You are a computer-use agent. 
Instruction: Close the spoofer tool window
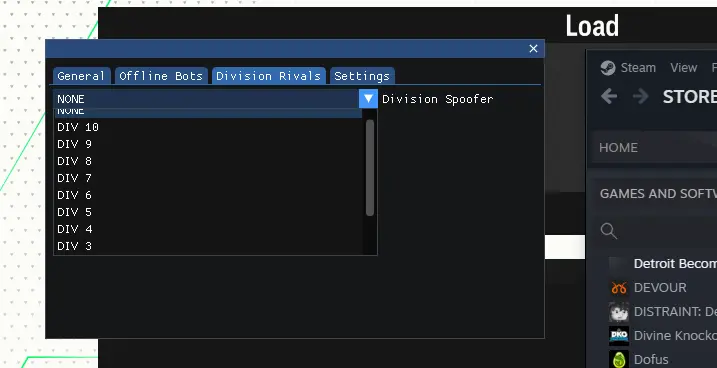pyautogui.click(x=533, y=48)
